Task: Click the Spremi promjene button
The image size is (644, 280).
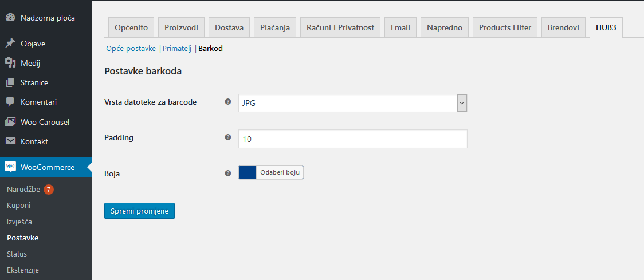Action: [x=139, y=211]
